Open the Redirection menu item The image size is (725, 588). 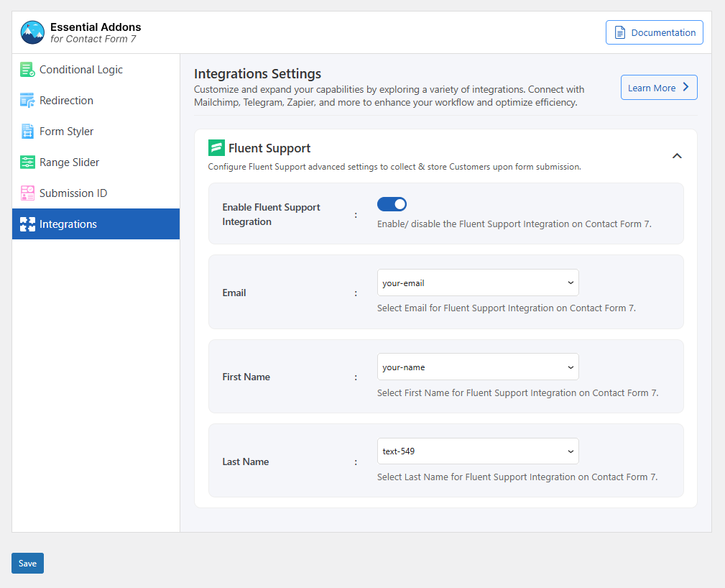pos(96,101)
